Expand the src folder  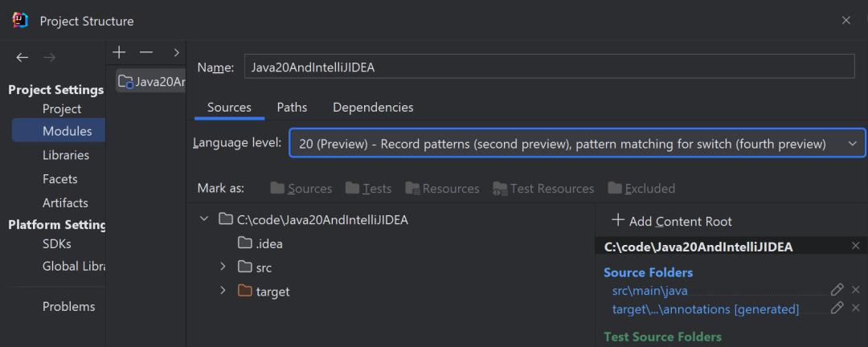click(223, 267)
